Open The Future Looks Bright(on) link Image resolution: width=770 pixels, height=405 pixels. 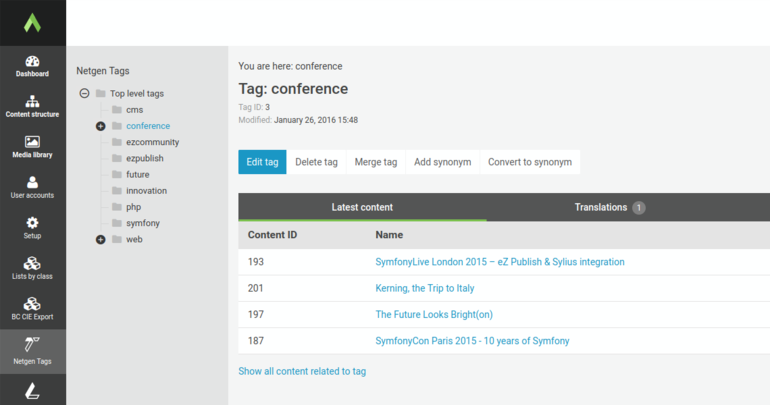(x=434, y=314)
